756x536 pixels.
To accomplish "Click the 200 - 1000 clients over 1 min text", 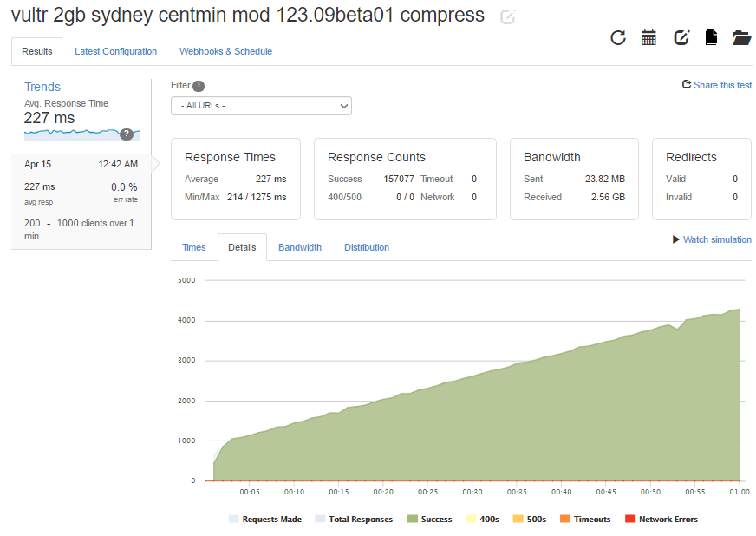I will point(79,230).
